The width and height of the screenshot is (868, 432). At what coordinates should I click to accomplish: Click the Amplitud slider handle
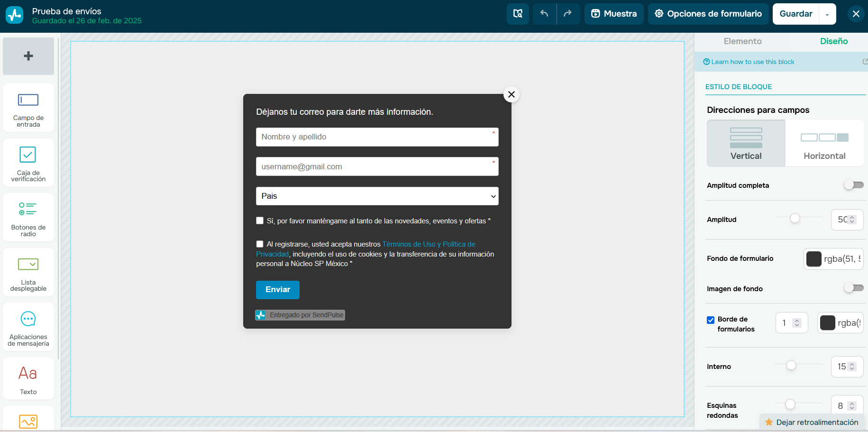point(795,218)
